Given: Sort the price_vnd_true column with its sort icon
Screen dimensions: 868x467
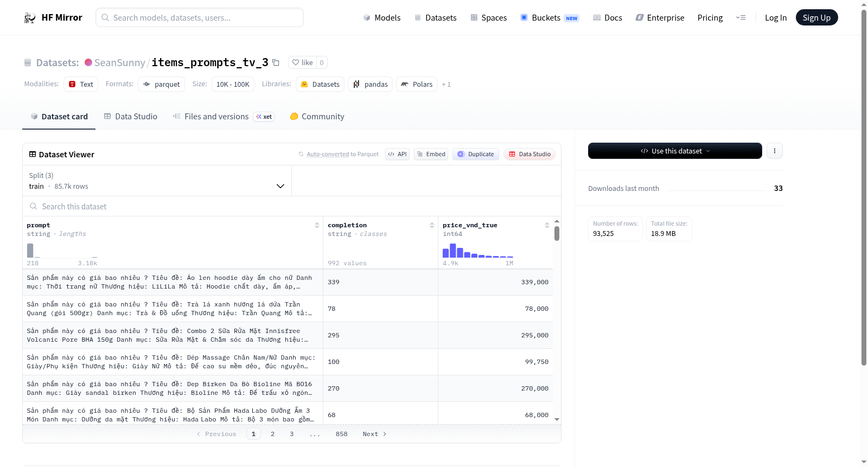Looking at the screenshot, I should [x=547, y=225].
